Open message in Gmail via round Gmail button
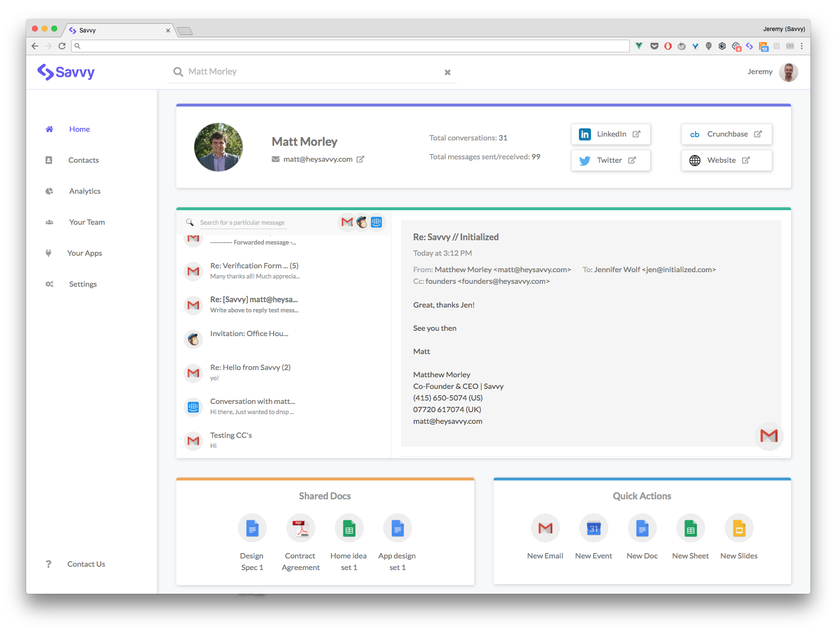This screenshot has width=840, height=634. pos(769,436)
